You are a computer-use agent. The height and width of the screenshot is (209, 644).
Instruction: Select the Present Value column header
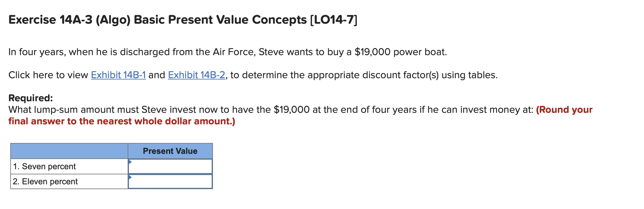pyautogui.click(x=170, y=151)
